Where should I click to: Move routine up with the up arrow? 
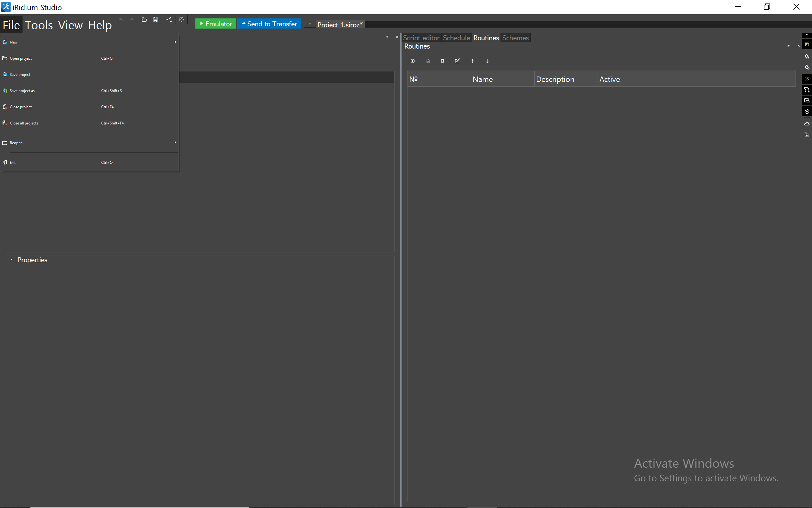(472, 61)
